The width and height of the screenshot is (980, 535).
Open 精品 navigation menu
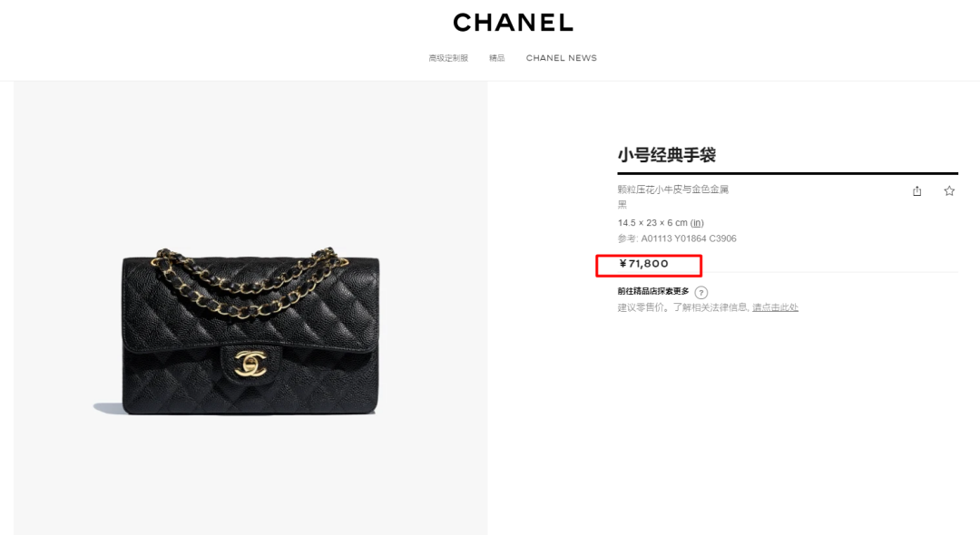(x=497, y=58)
